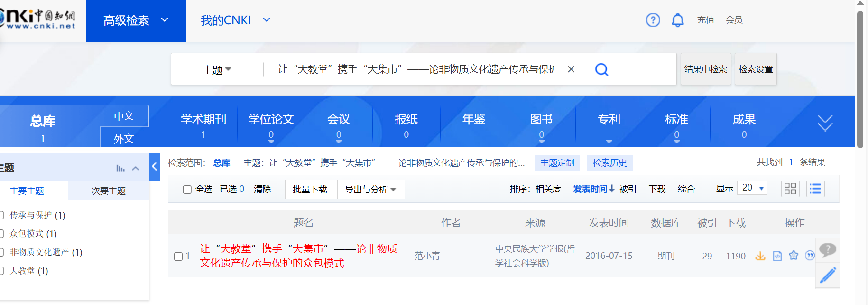Open notifications bell icon
The image size is (868, 305).
[x=677, y=20]
